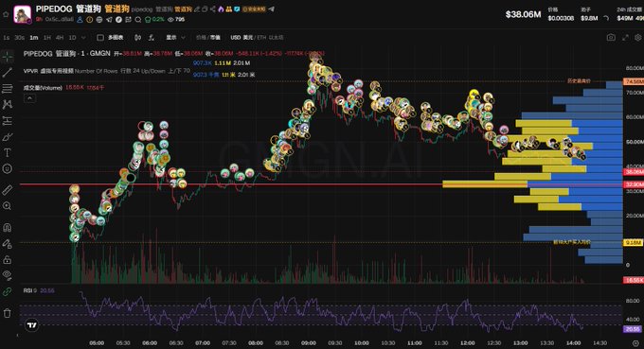
Task: Toggle the price / market cap switch
Action: 207,37
